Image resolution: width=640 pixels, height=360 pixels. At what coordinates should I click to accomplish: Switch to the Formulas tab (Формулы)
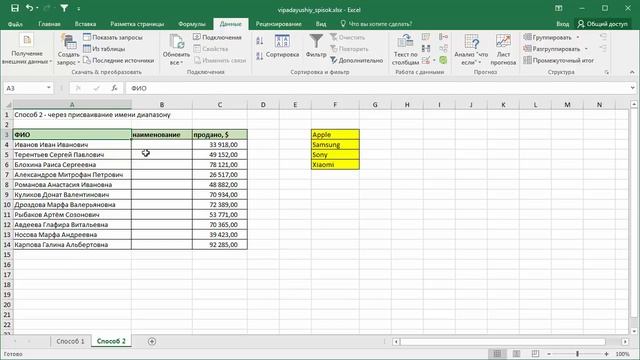[192, 24]
